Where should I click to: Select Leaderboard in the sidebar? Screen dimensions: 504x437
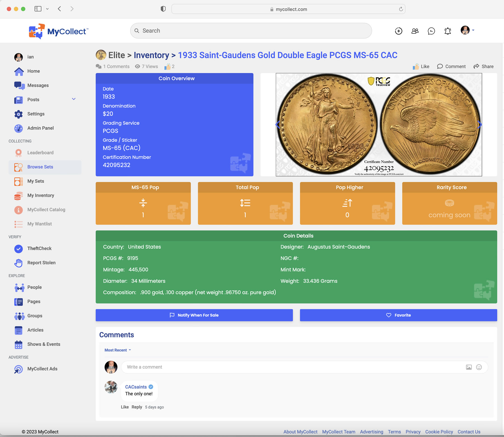[x=40, y=152]
